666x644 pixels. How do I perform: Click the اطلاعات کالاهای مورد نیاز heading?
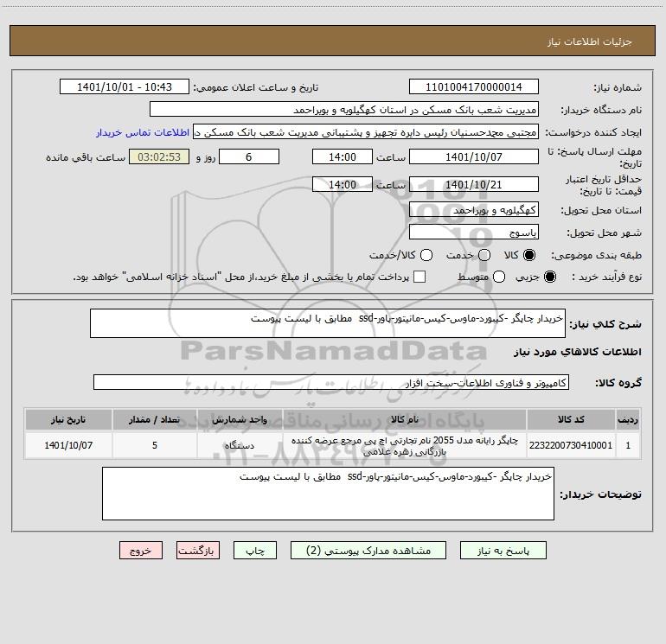pyautogui.click(x=577, y=352)
